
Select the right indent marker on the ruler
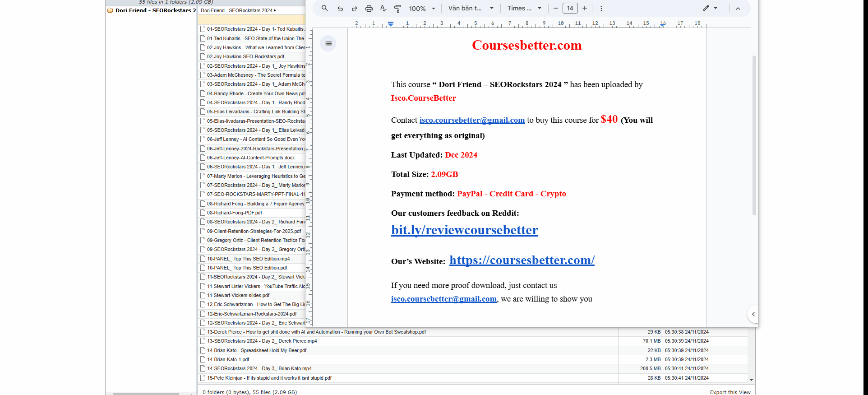click(662, 25)
